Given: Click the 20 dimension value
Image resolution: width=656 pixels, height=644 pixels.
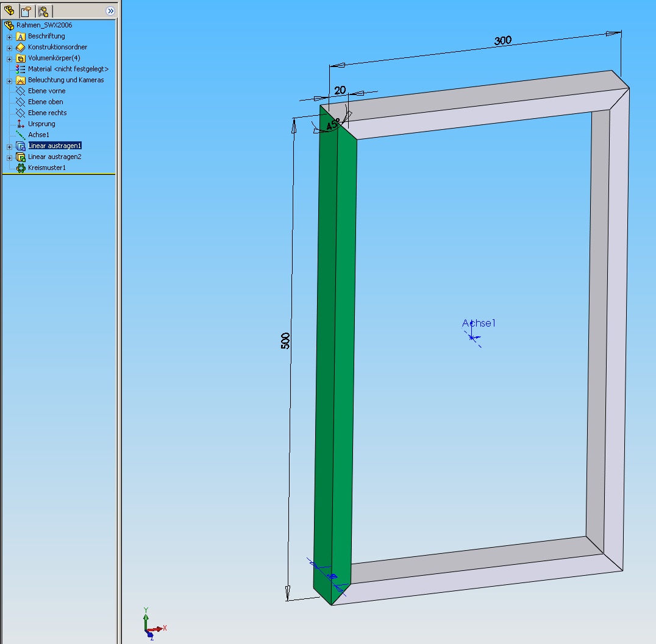Looking at the screenshot, I should (340, 90).
